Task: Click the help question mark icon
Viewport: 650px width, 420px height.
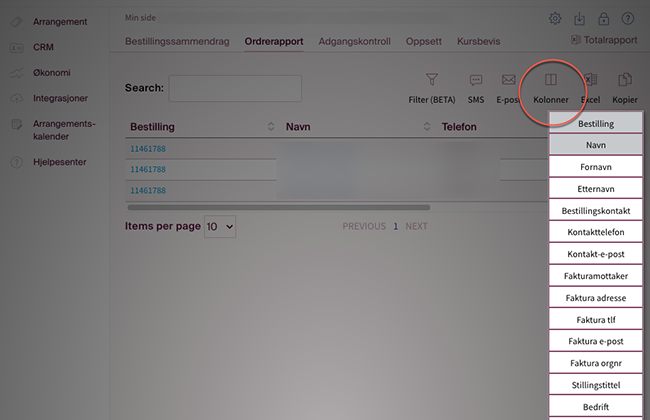Action: [628, 18]
